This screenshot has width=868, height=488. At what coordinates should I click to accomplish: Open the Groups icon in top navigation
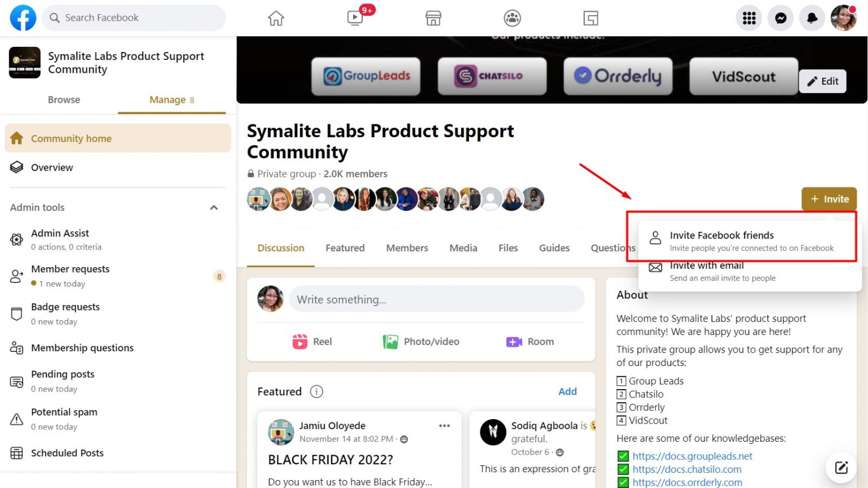(x=512, y=18)
